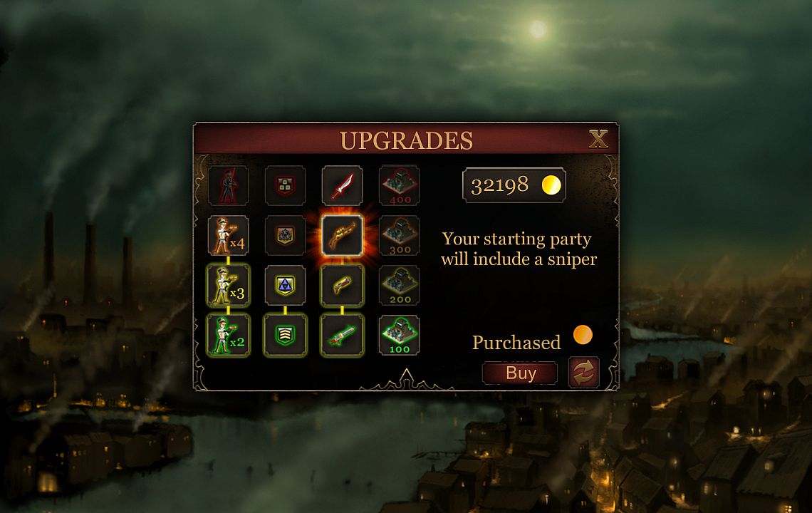The width and height of the screenshot is (812, 513).
Task: Pick the dim shield badge in second row
Action: point(285,236)
